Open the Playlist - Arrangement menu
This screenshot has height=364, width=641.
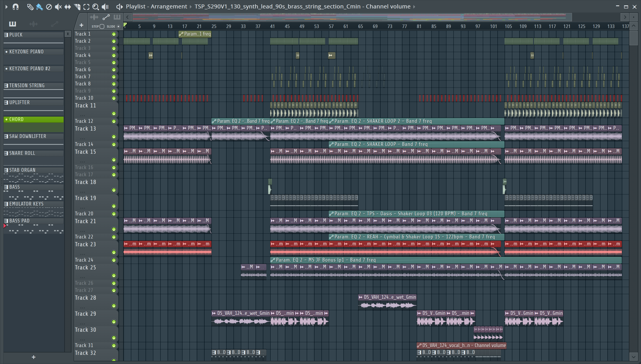click(156, 6)
